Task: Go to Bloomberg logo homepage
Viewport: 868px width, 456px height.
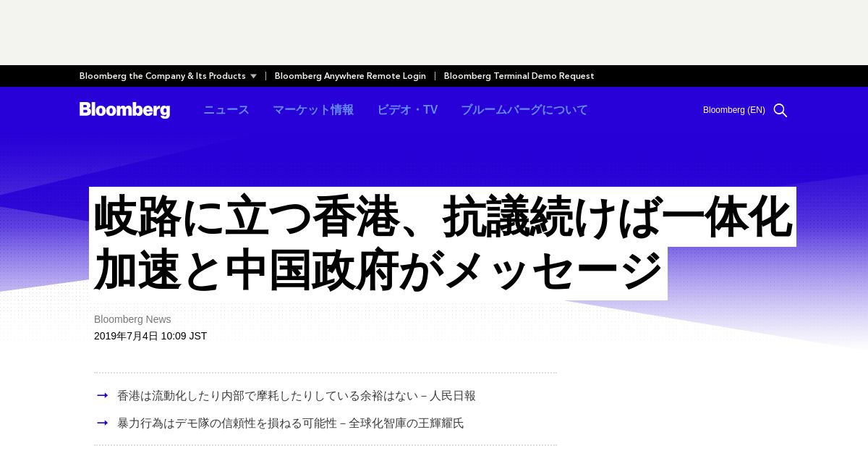Action: coord(124,110)
